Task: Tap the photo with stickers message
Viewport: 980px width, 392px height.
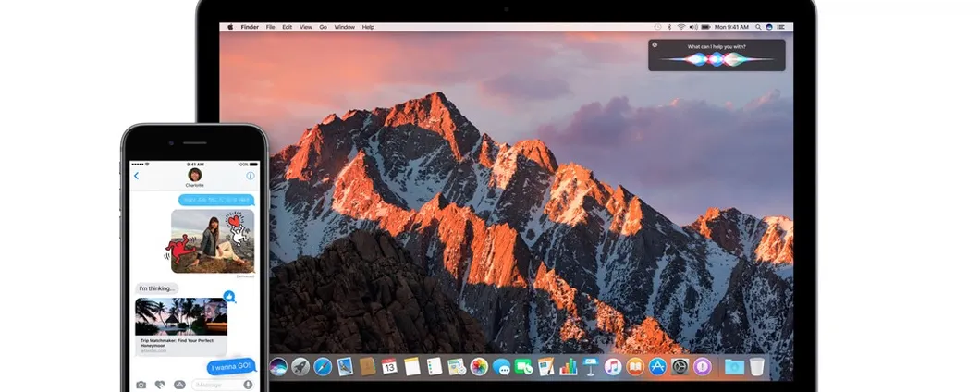Action: point(213,240)
